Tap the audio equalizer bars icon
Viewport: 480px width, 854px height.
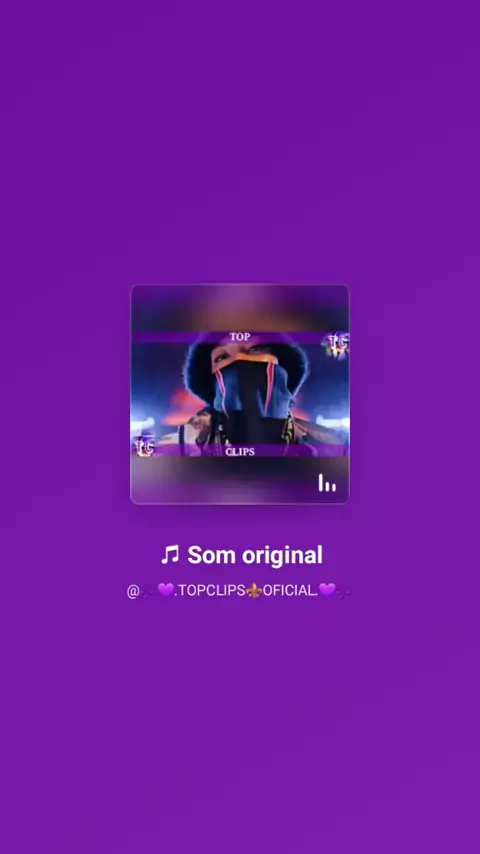pyautogui.click(x=327, y=483)
